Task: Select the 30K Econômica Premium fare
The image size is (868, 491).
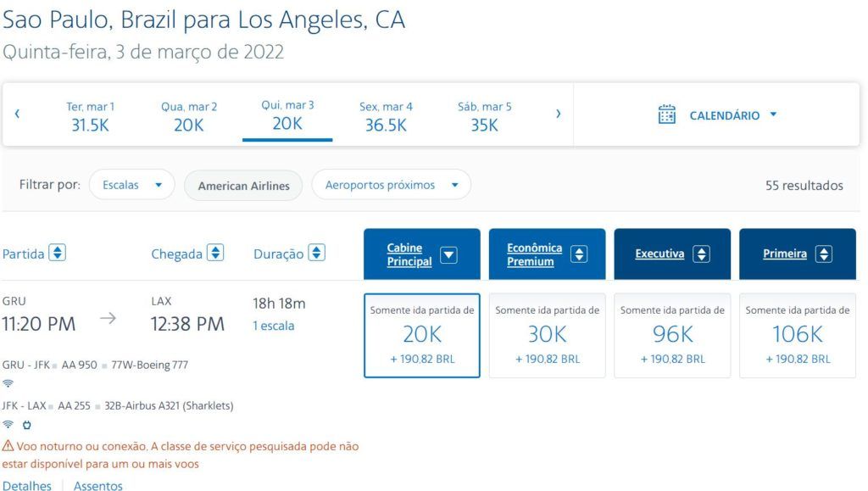Action: click(547, 336)
